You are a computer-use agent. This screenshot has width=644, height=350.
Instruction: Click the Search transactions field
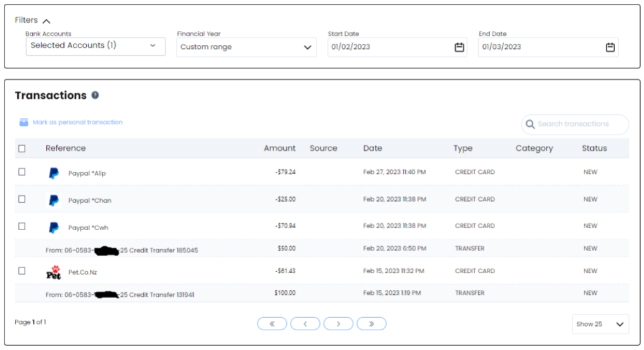[x=575, y=124]
